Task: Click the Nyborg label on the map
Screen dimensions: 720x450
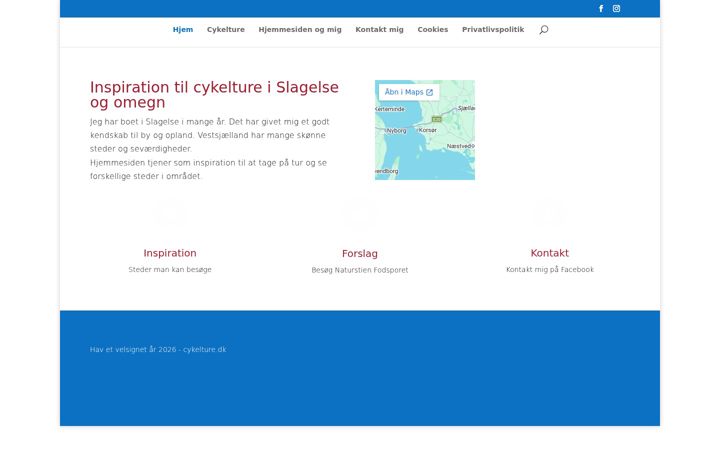Action: point(396,131)
